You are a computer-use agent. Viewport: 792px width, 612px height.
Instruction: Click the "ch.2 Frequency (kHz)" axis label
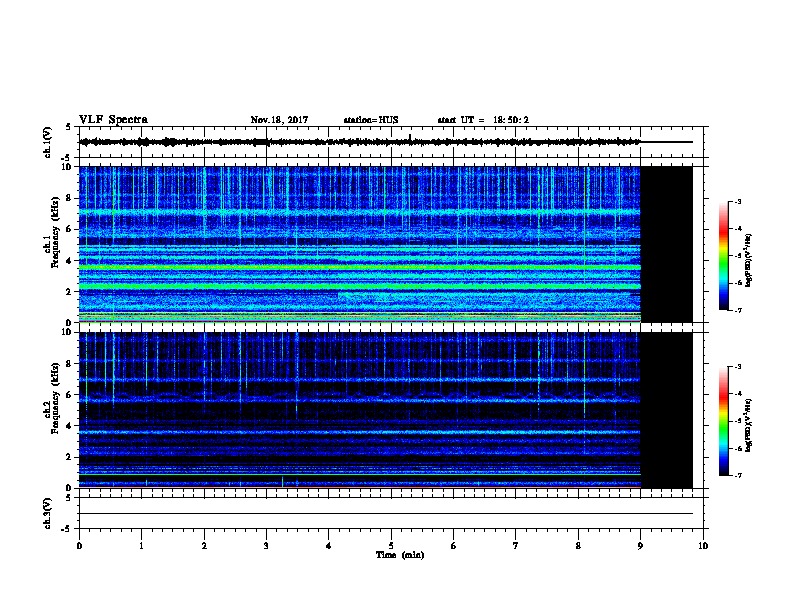click(x=51, y=398)
